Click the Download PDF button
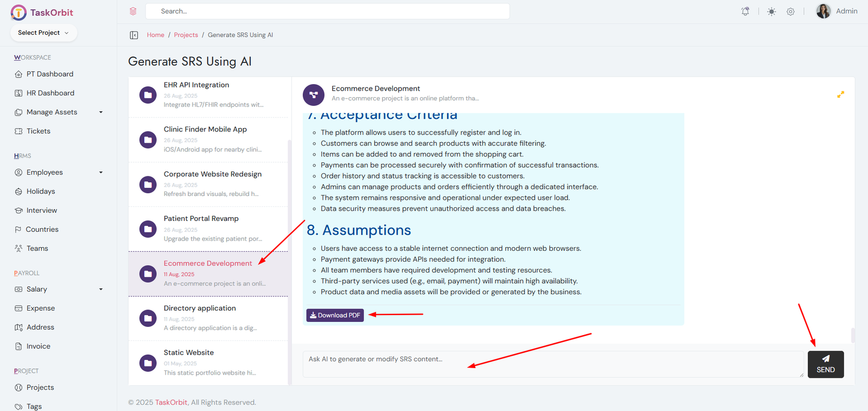868x411 pixels. 335,315
